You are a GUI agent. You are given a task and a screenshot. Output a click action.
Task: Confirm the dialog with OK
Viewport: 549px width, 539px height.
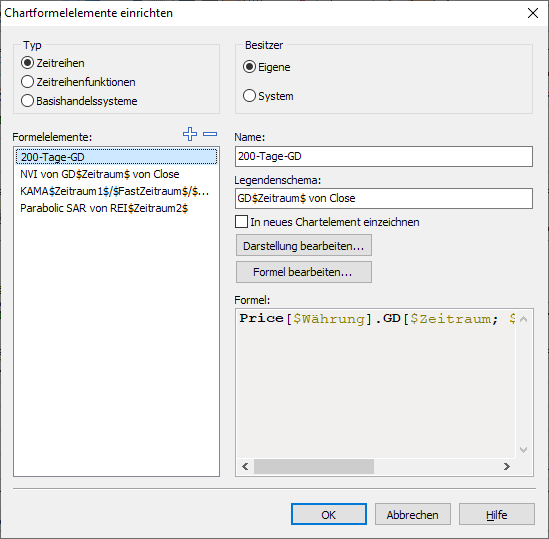329,514
